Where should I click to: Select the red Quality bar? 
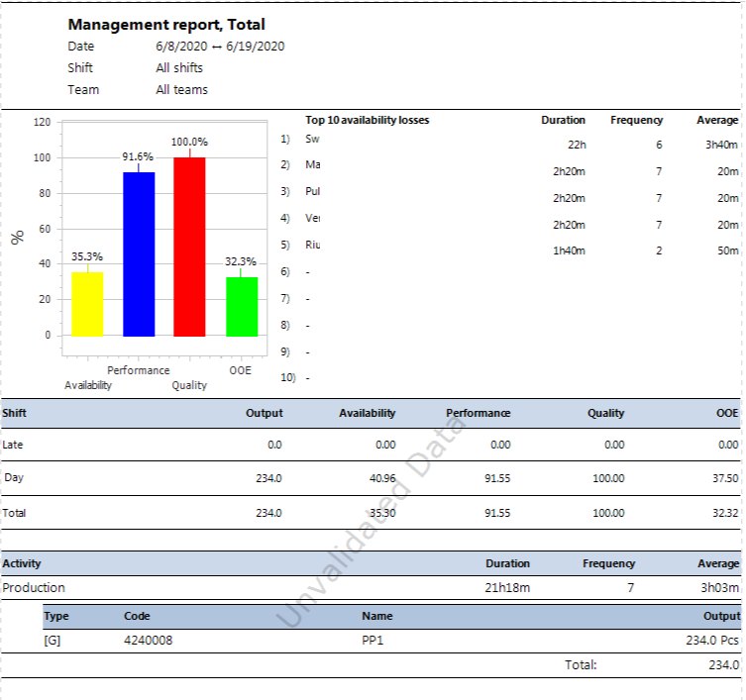pos(189,247)
